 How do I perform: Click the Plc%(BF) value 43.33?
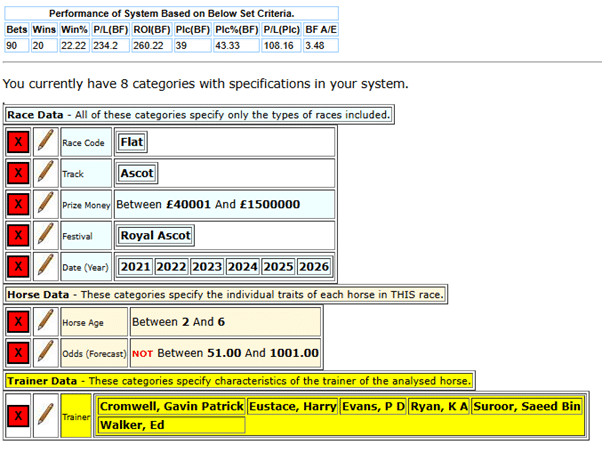click(x=236, y=45)
